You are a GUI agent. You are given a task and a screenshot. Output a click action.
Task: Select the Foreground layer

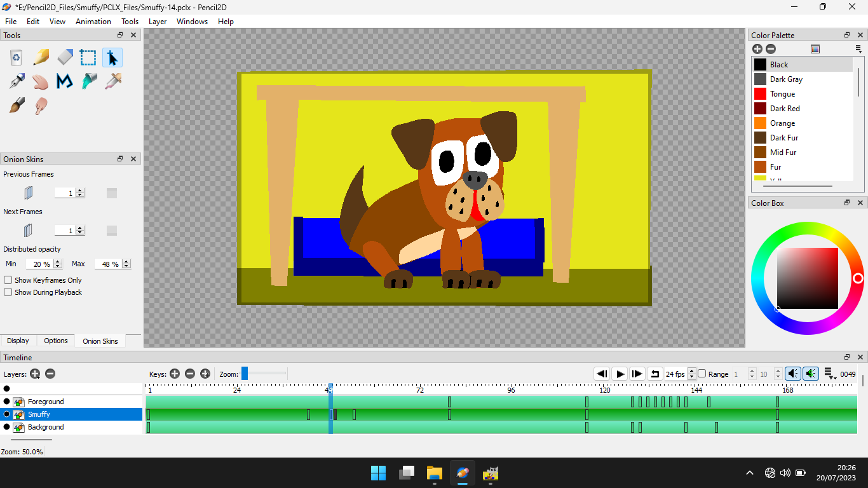(71, 402)
